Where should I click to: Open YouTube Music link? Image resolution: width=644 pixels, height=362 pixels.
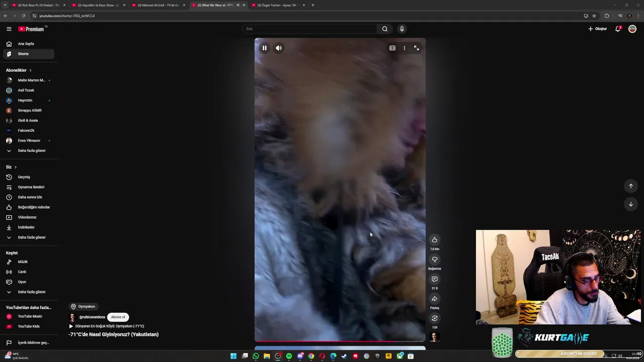point(28,316)
